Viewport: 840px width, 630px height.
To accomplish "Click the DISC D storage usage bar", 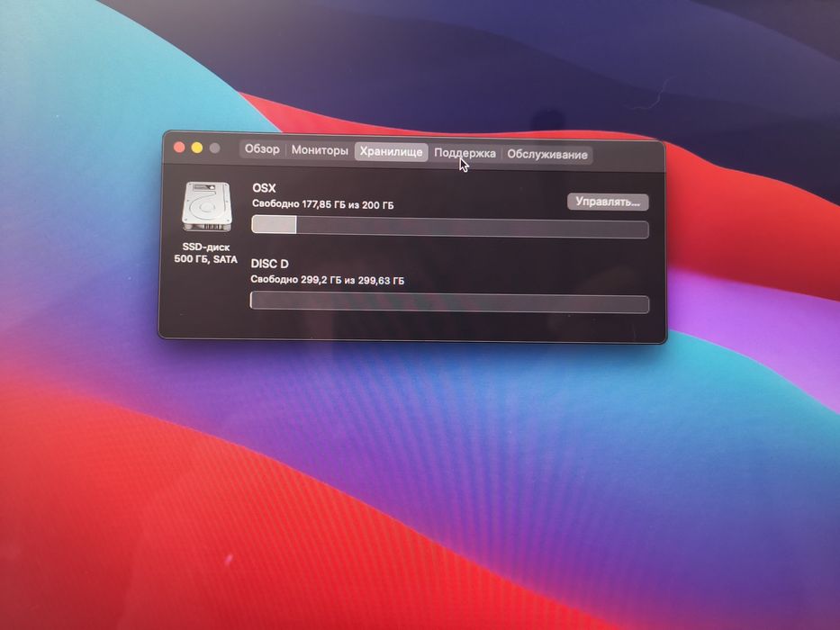I will click(449, 302).
